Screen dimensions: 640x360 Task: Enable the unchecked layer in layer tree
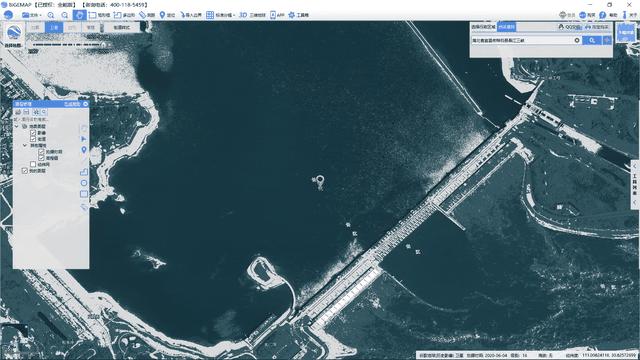pyautogui.click(x=33, y=164)
